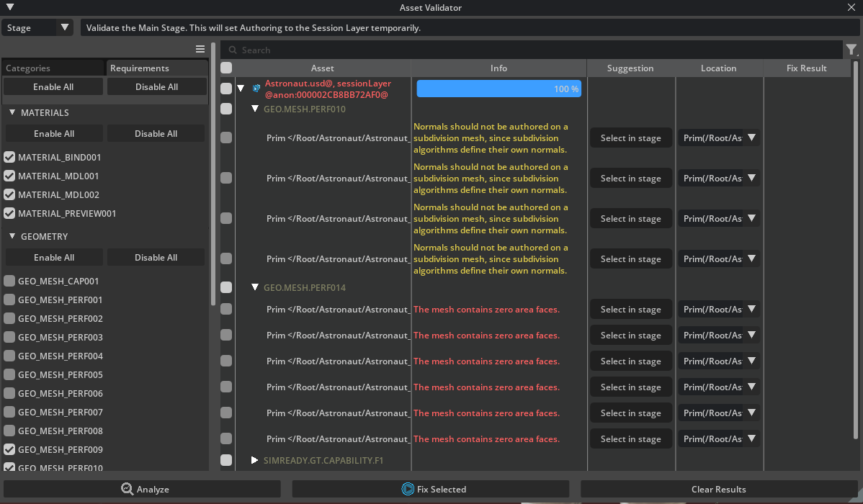
Task: Check the first zero area faces row checkbox
Action: (226, 309)
